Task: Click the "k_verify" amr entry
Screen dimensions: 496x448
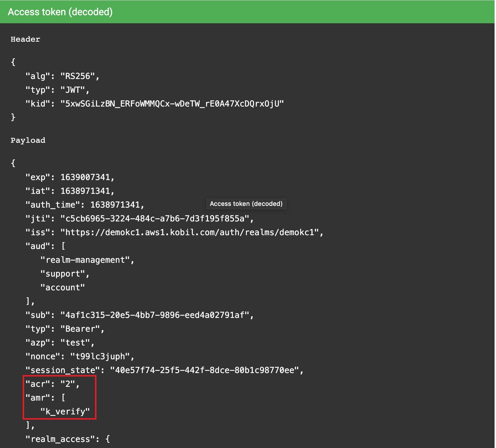Action: tap(65, 412)
